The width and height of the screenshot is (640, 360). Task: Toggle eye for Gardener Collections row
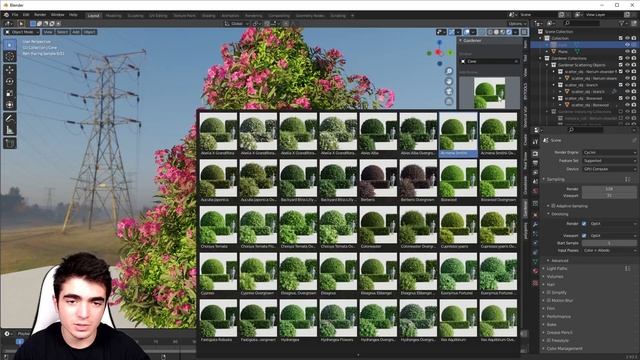tap(627, 58)
